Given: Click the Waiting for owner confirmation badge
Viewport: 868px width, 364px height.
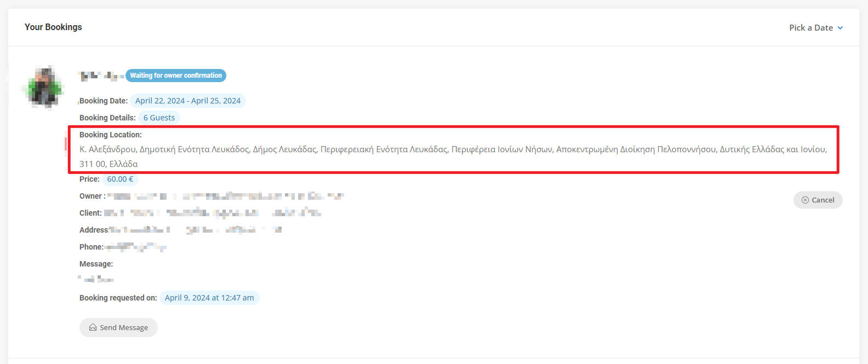Looking at the screenshot, I should click(176, 76).
